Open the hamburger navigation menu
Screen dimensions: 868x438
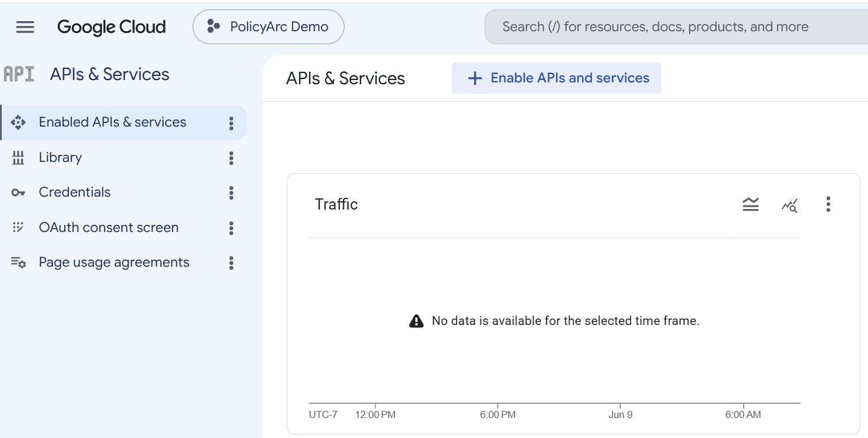[25, 27]
